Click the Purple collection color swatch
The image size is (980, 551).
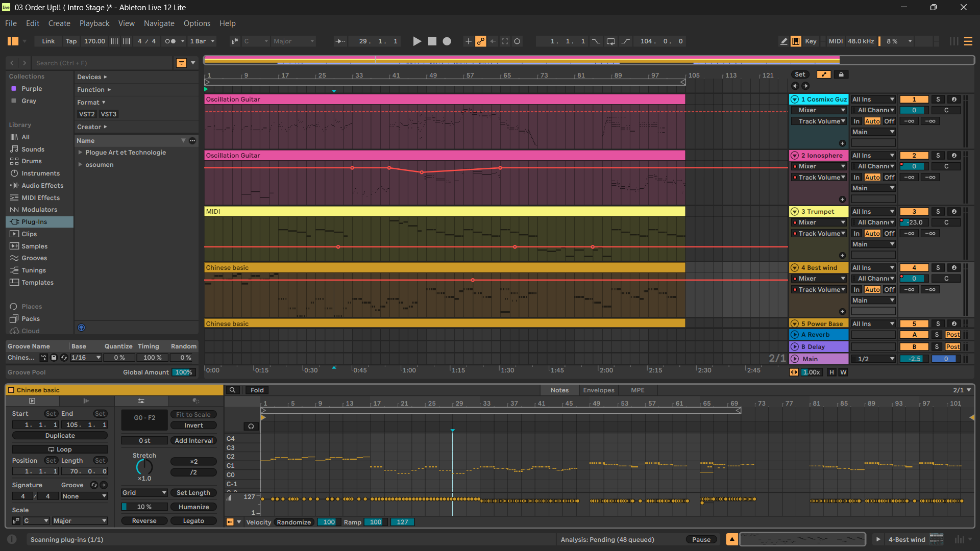pos(14,89)
